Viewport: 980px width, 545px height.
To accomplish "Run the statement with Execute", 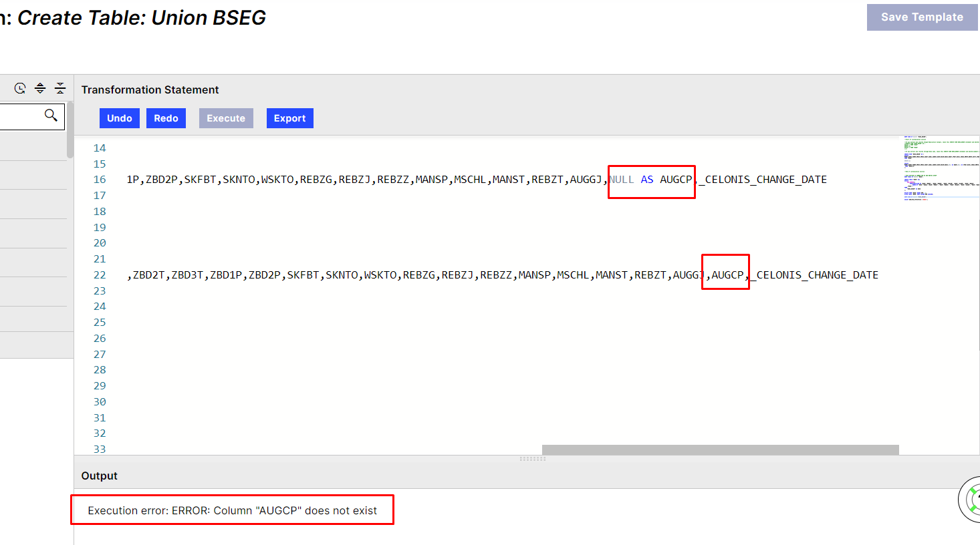I will coord(226,118).
